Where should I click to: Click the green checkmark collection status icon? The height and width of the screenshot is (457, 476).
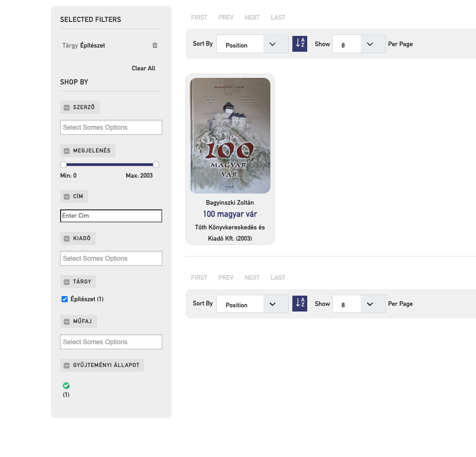pos(66,386)
